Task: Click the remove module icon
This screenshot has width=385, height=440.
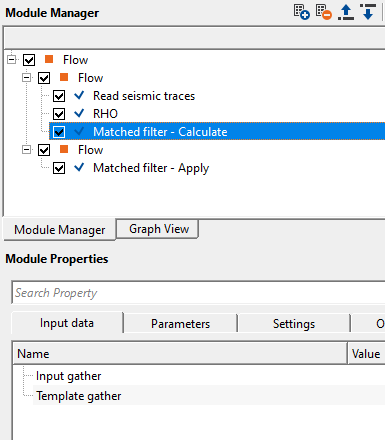Action: pyautogui.click(x=324, y=12)
